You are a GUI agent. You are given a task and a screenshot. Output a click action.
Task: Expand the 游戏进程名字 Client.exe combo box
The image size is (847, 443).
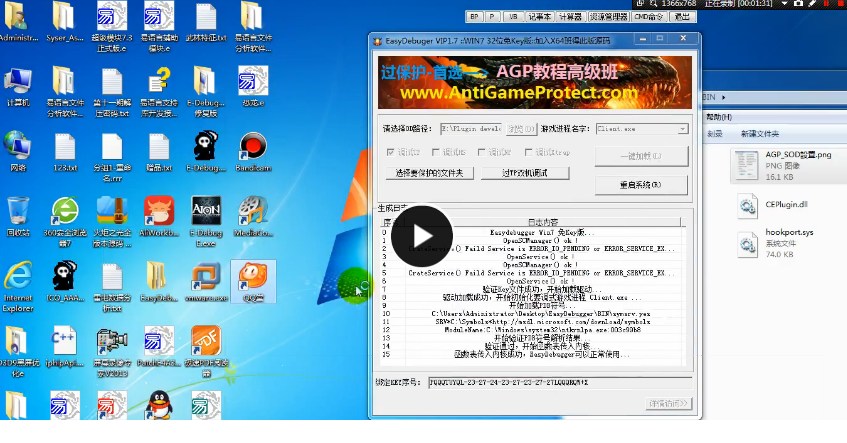coord(683,129)
